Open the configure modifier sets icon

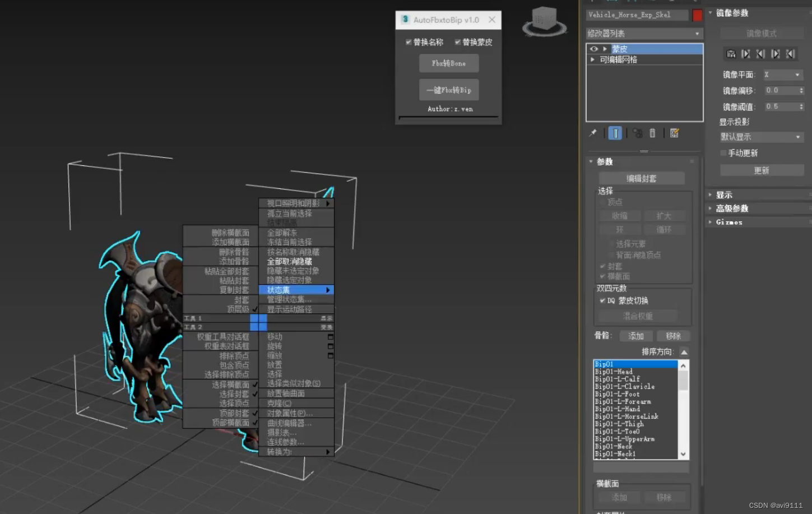coord(674,133)
